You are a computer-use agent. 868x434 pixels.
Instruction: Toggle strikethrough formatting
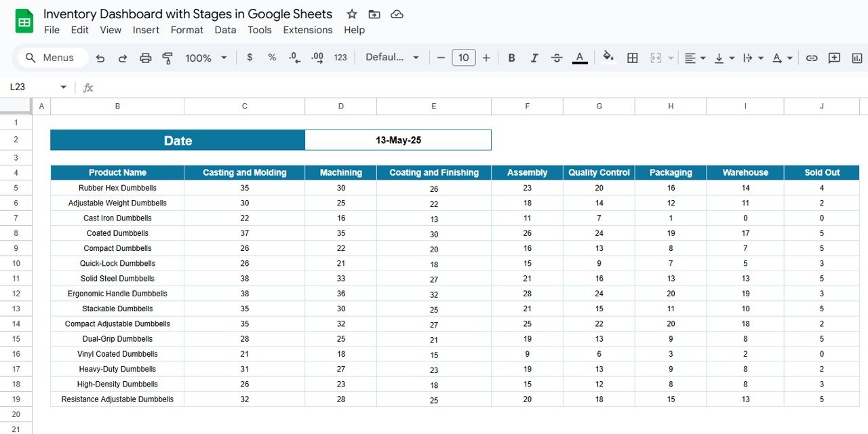point(557,58)
